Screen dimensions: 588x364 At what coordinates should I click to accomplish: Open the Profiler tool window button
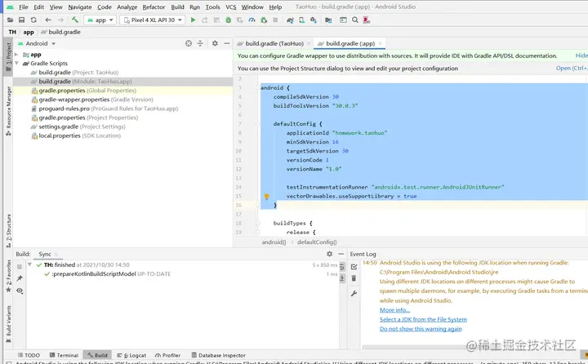[167, 355]
